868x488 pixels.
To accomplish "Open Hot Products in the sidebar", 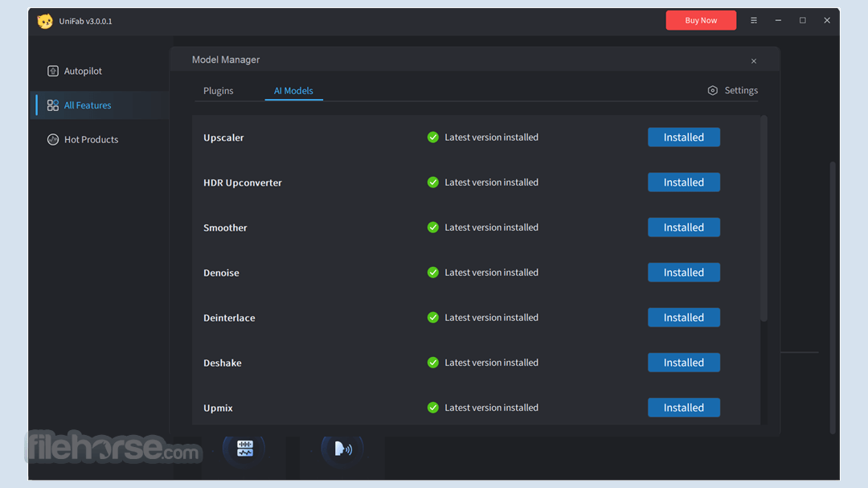I will point(83,140).
